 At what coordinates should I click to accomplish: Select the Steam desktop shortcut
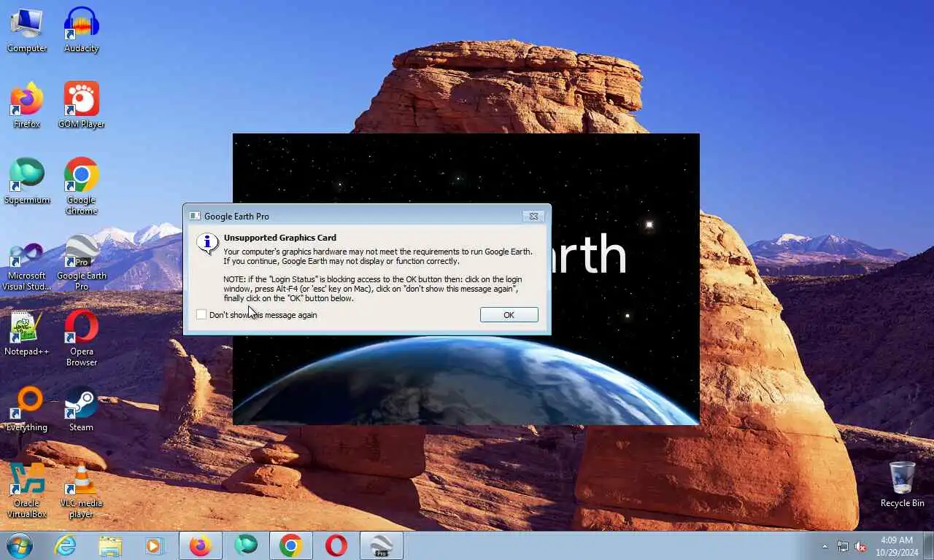81,410
